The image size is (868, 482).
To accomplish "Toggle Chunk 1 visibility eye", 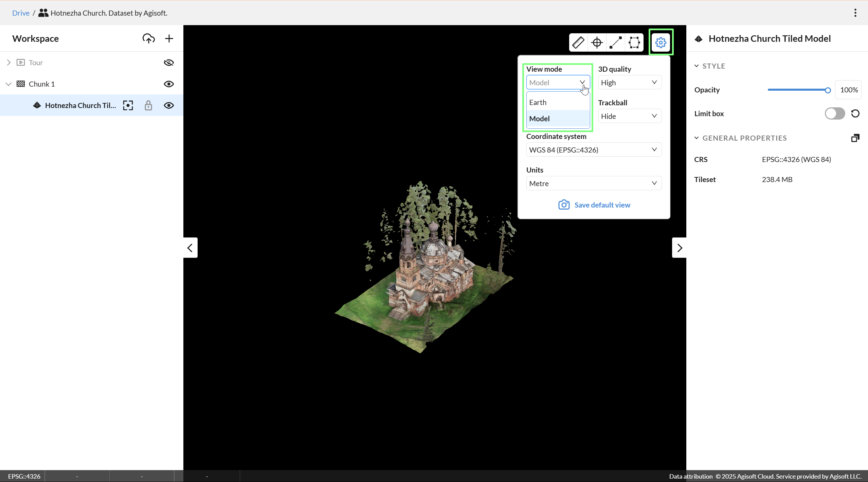I will 169,84.
